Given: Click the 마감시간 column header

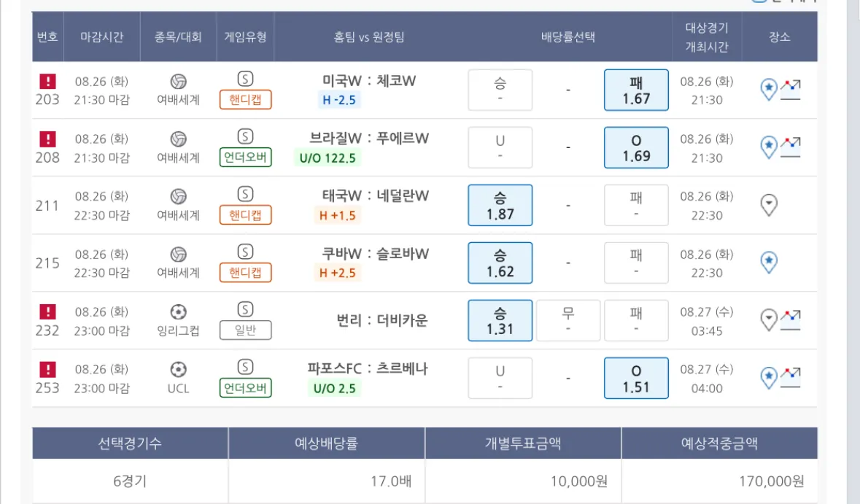Looking at the screenshot, I should tap(102, 36).
